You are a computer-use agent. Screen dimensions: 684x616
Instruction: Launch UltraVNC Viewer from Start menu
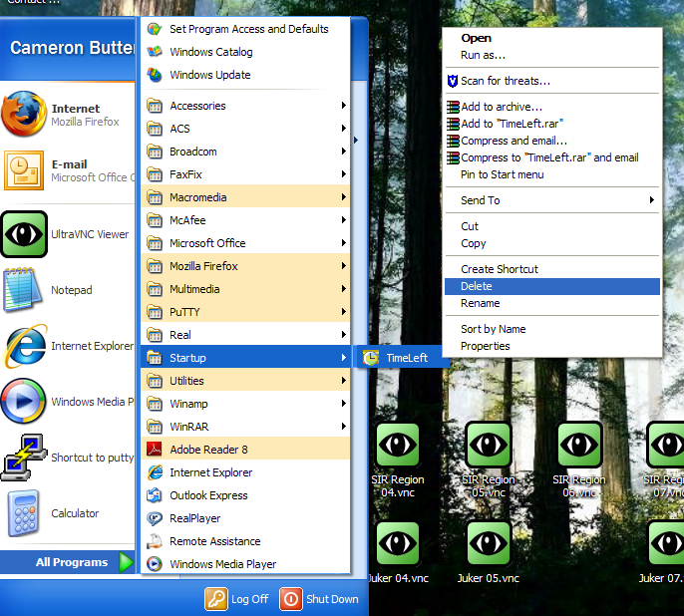(68, 234)
